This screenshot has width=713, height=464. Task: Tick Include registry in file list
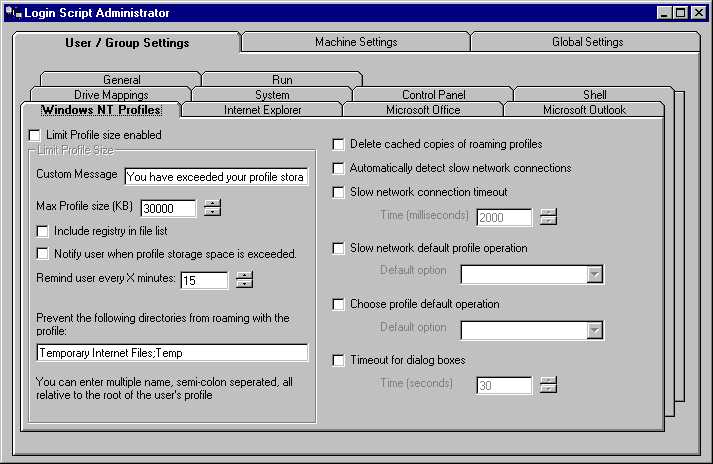pos(43,231)
